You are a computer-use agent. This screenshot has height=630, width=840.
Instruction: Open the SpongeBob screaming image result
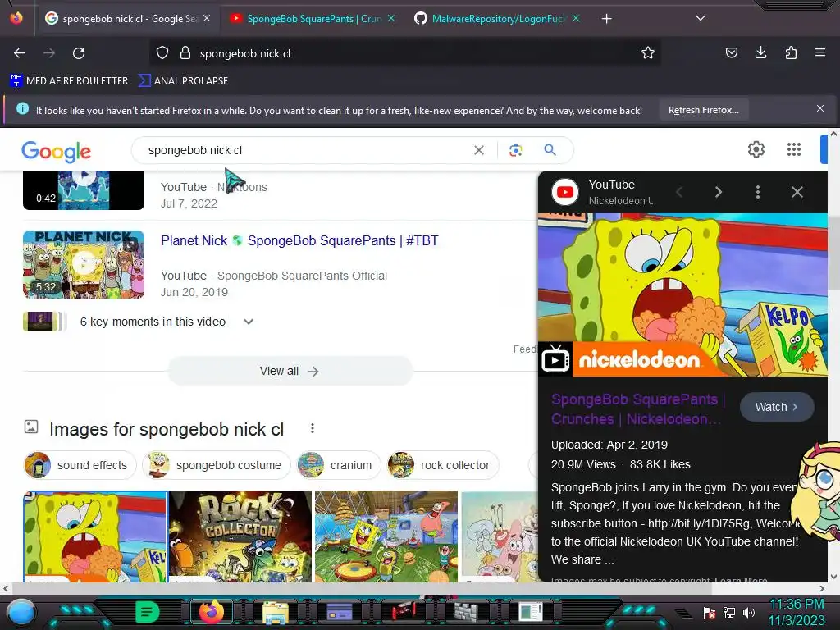click(x=95, y=536)
